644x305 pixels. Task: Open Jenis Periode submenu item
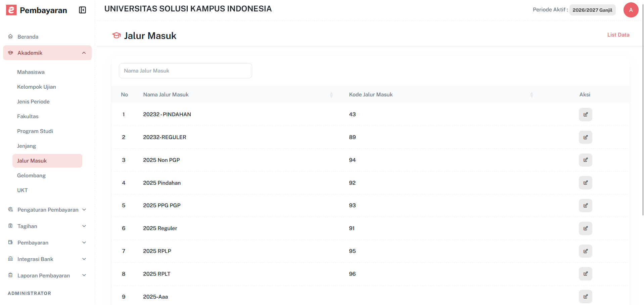33,101
